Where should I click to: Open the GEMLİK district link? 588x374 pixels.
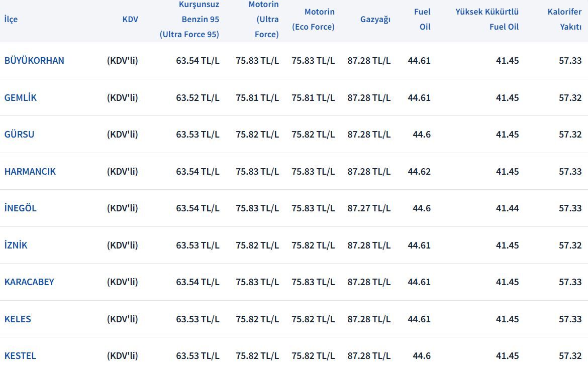[x=21, y=98]
